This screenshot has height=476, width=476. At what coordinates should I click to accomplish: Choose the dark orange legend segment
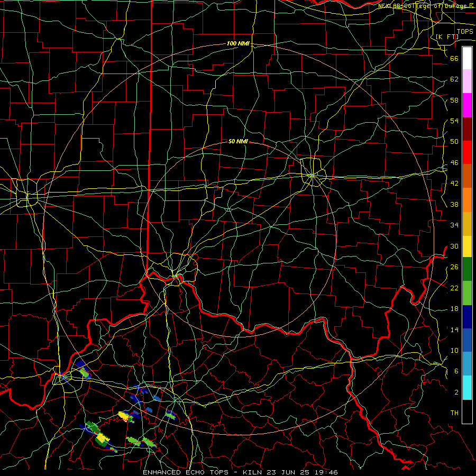coord(467,176)
